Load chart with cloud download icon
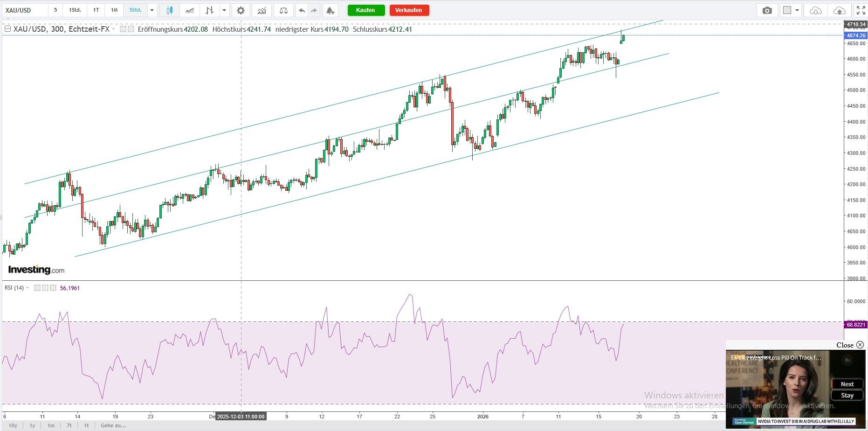Viewport: 868px width, 431px height. pos(815,10)
